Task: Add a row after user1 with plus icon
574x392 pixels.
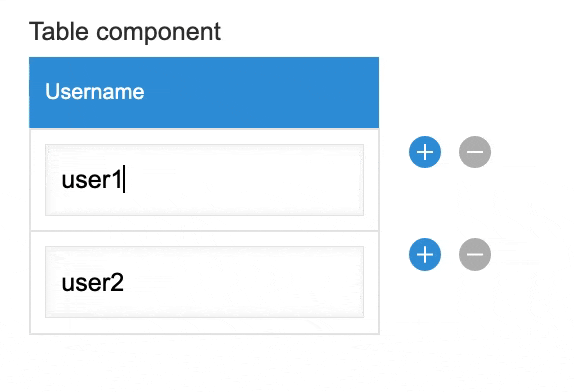Action: [x=425, y=152]
